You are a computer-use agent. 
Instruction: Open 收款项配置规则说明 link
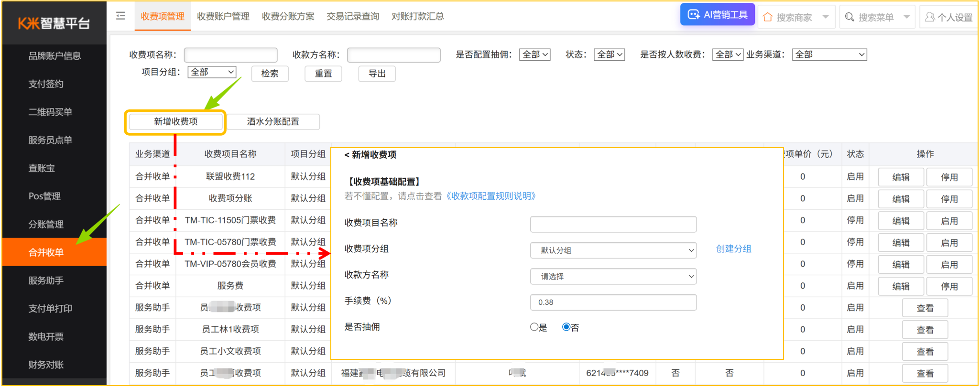pos(490,196)
